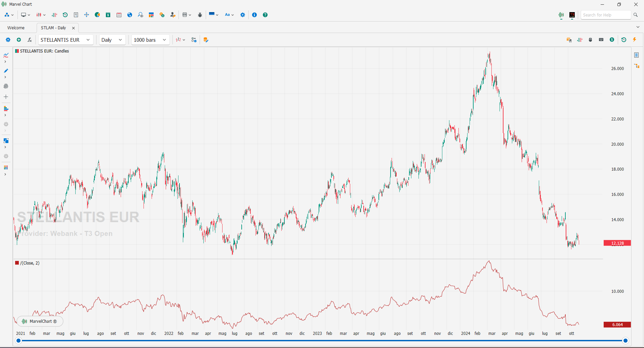
Task: Open the STELLANTIS EUR symbol dropdown
Action: [x=66, y=40]
